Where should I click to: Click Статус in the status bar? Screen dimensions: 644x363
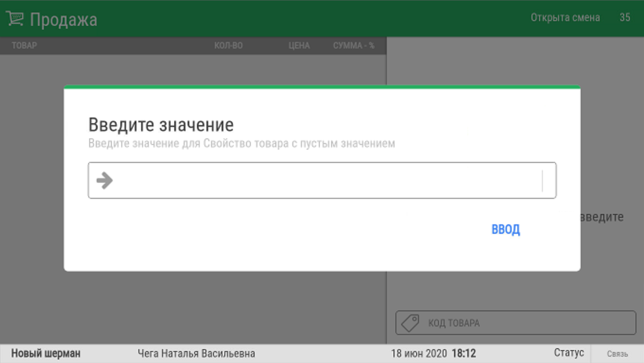[569, 353]
